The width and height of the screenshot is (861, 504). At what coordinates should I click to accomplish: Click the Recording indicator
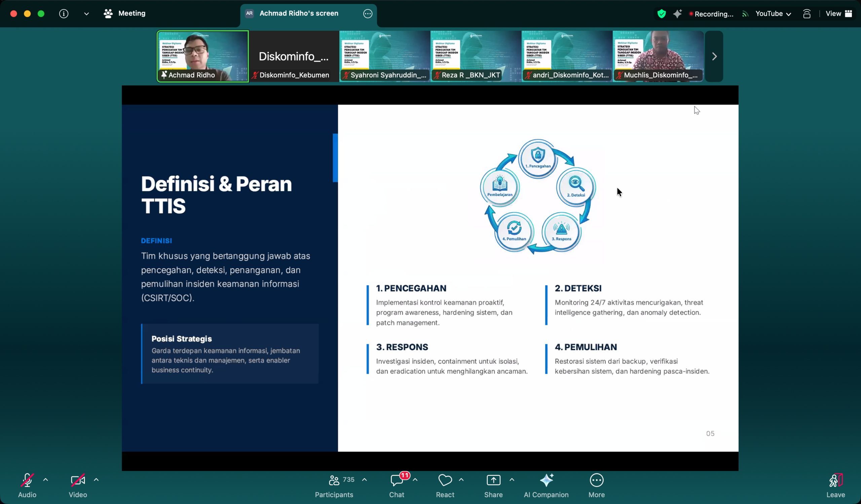[x=711, y=14]
